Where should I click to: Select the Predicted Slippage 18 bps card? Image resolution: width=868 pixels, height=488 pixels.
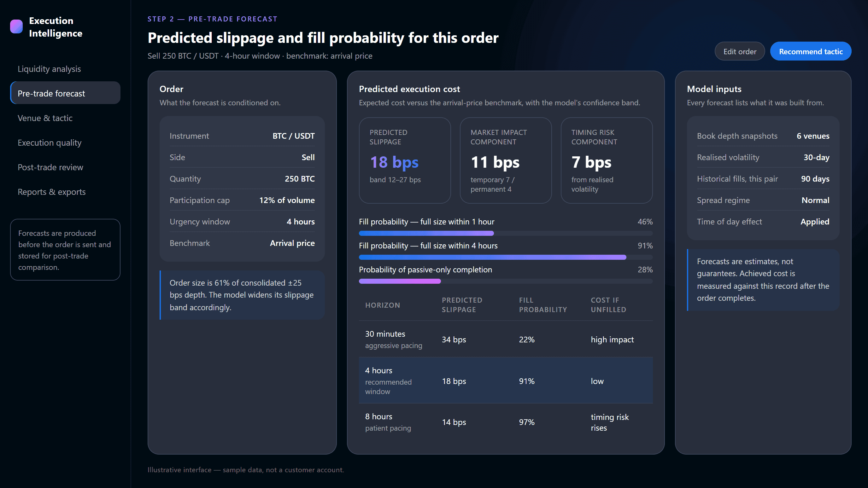coord(405,160)
